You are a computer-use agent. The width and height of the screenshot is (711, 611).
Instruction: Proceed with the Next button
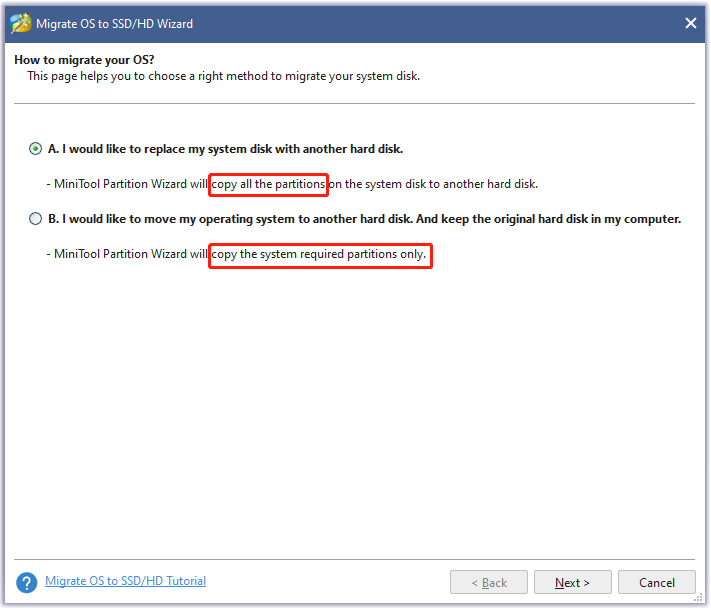(572, 582)
